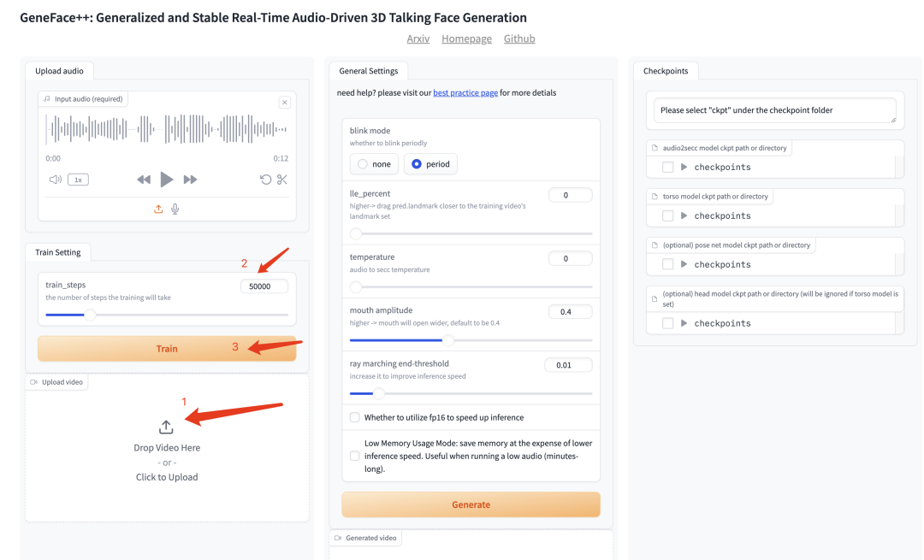Enable Low Memory Usage Mode checkbox

pyautogui.click(x=355, y=456)
